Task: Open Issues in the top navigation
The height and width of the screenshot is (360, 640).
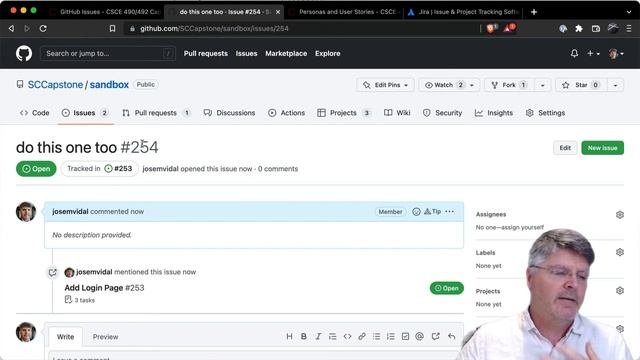Action: pos(246,53)
